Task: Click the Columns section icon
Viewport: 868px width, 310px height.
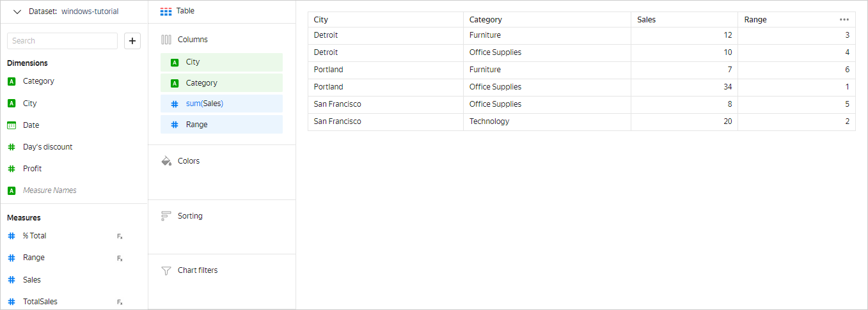Action: (166, 40)
